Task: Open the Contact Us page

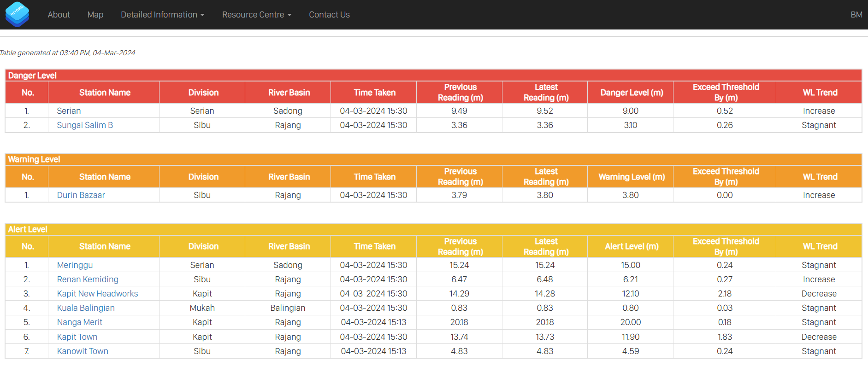Action: 329,15
